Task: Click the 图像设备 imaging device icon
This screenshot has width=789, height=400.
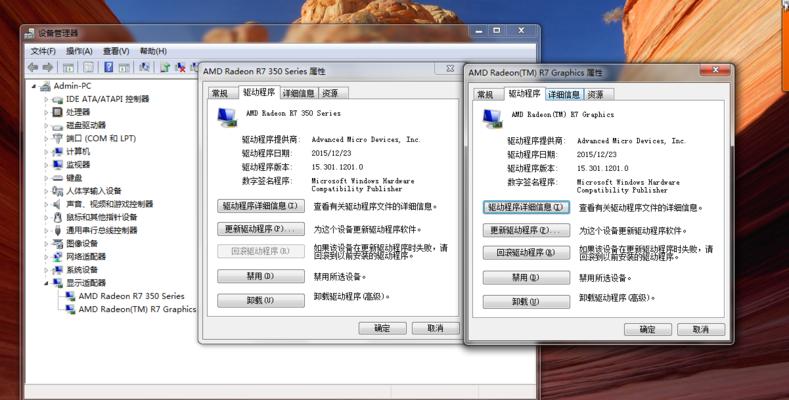Action: click(57, 244)
